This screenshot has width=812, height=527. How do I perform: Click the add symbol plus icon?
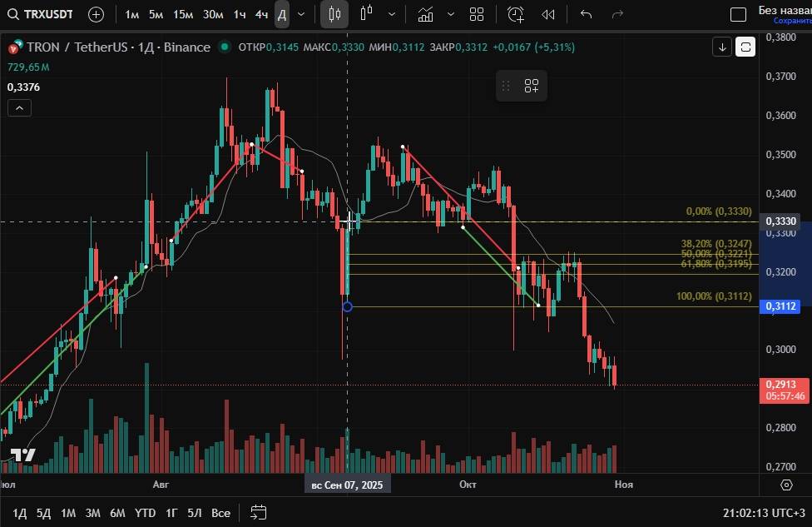(97, 14)
